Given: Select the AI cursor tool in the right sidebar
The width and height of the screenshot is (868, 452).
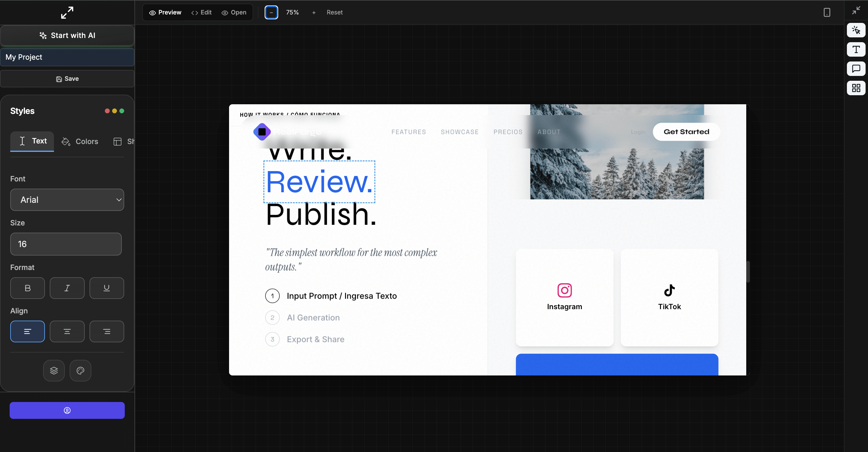Looking at the screenshot, I should [x=856, y=30].
